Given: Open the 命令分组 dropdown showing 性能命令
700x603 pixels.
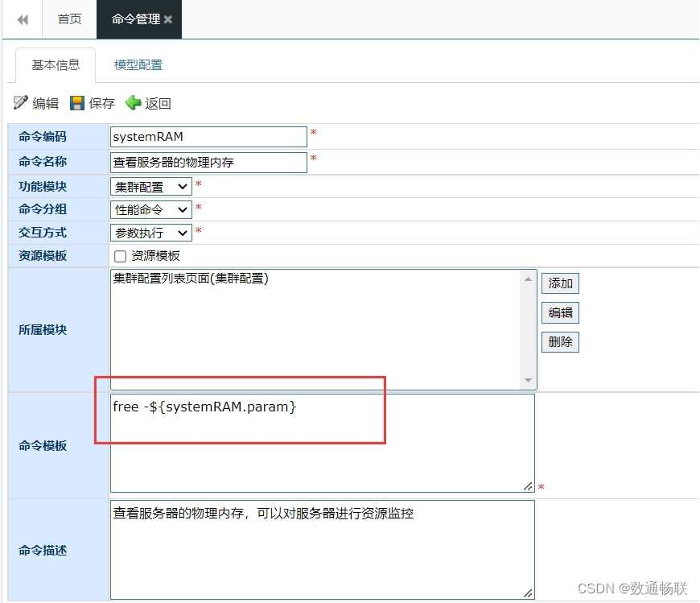Looking at the screenshot, I should point(151,209).
